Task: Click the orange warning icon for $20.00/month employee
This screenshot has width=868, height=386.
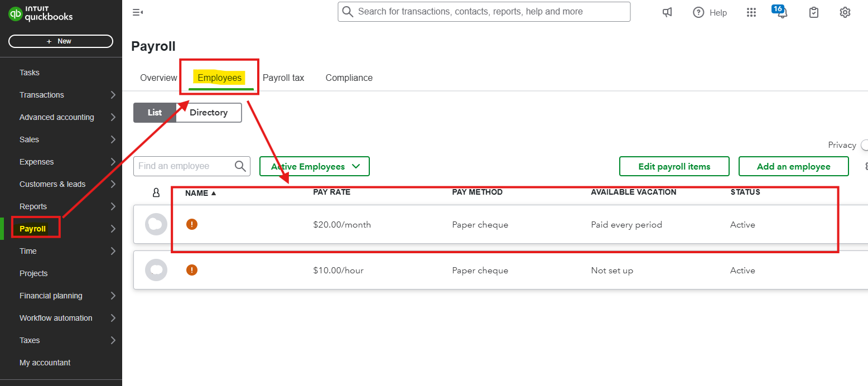Action: tap(192, 224)
